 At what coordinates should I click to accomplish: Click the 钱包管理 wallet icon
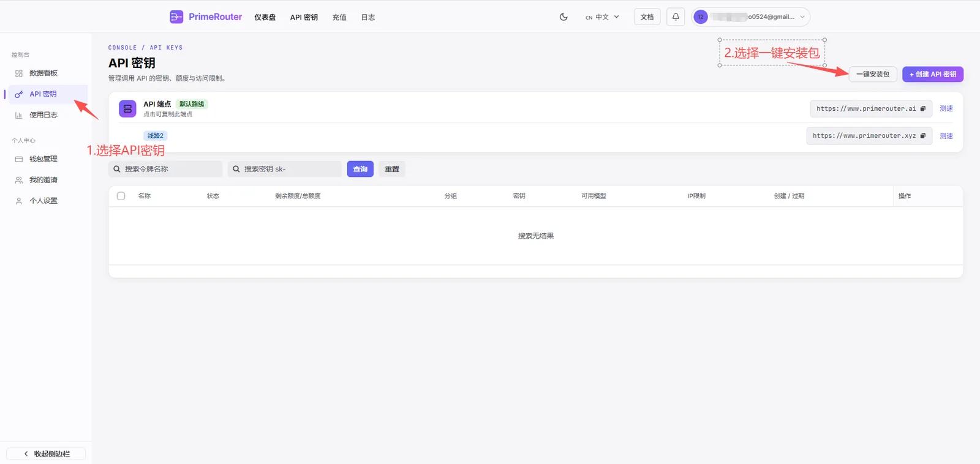[19, 159]
